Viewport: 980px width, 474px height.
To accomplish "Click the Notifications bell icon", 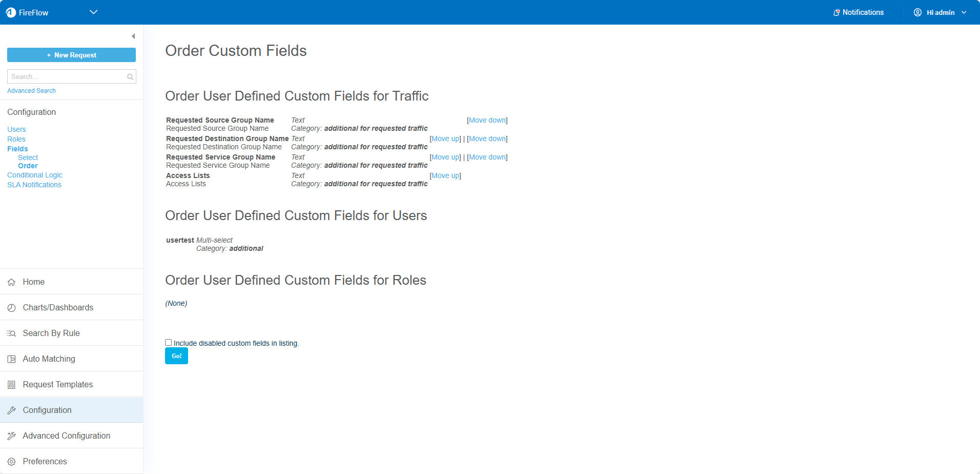I will [x=836, y=12].
